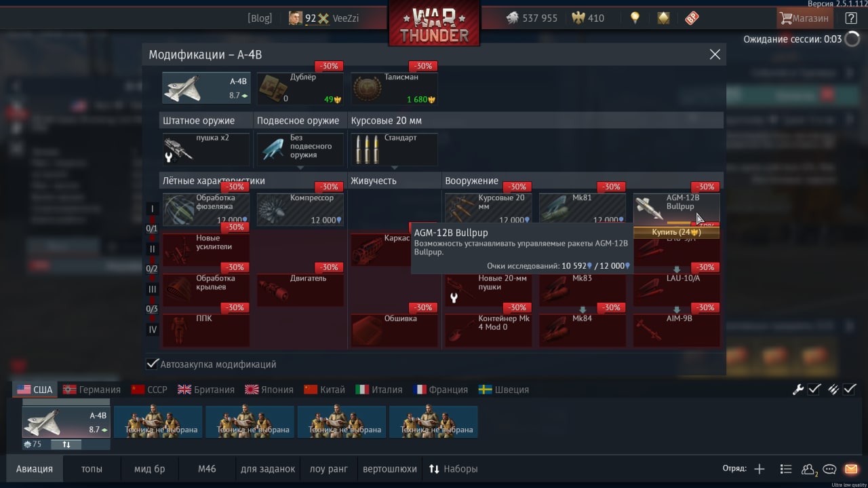Toggle the auto-ammo refill checkmark icon

pyautogui.click(x=850, y=390)
